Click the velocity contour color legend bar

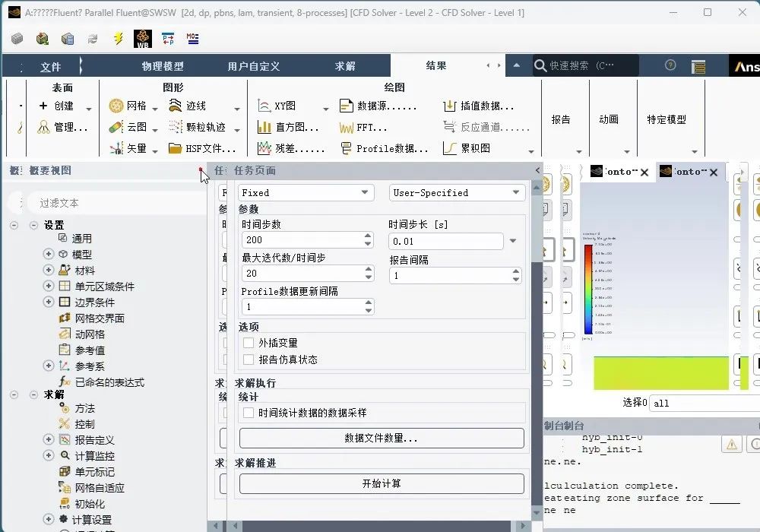(x=589, y=289)
